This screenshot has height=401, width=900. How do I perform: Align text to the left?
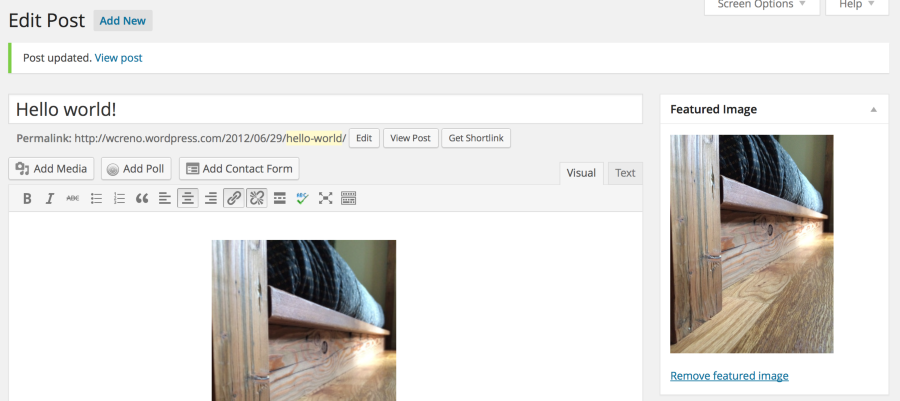[x=164, y=199]
